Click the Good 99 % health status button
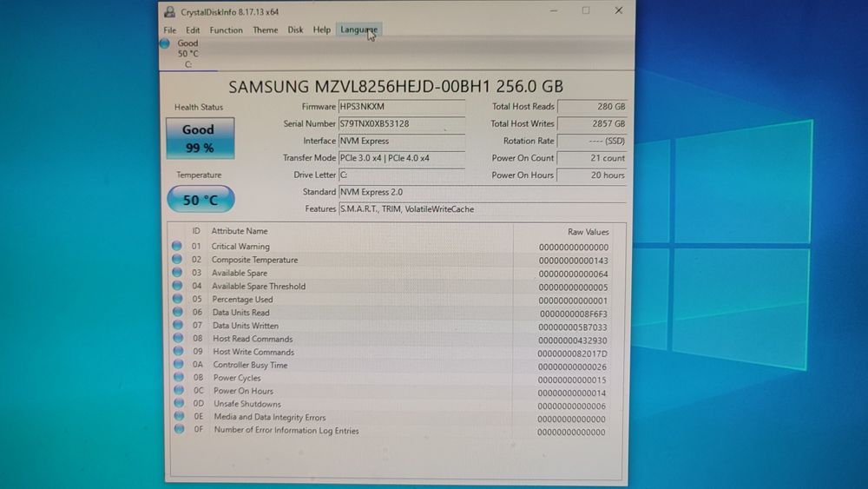The height and width of the screenshot is (489, 868). coord(201,138)
